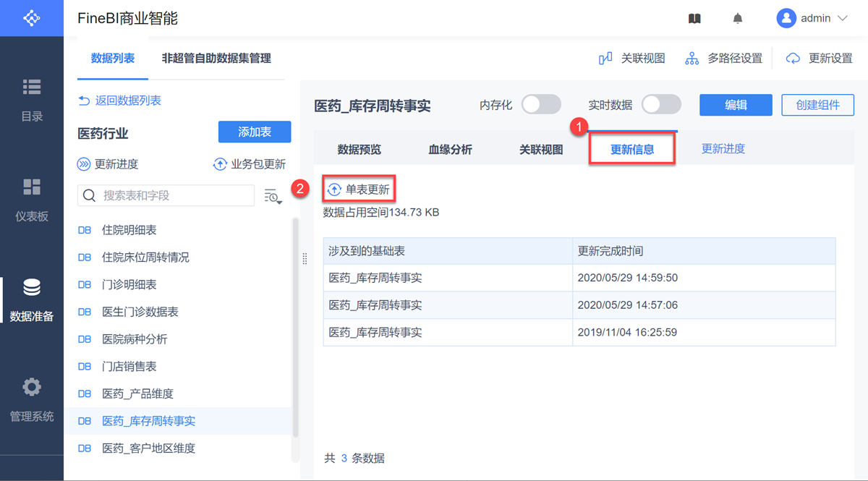Select the 医院病种分析 table
The width and height of the screenshot is (868, 481).
[135, 339]
